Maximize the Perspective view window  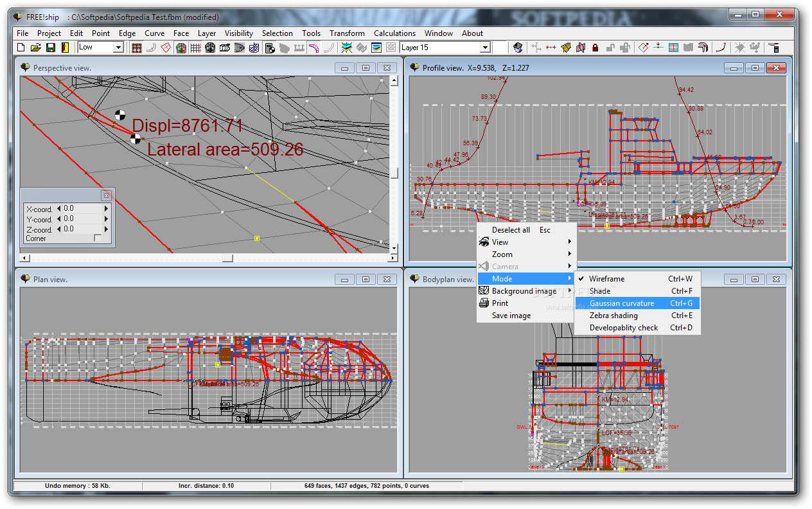[x=366, y=67]
